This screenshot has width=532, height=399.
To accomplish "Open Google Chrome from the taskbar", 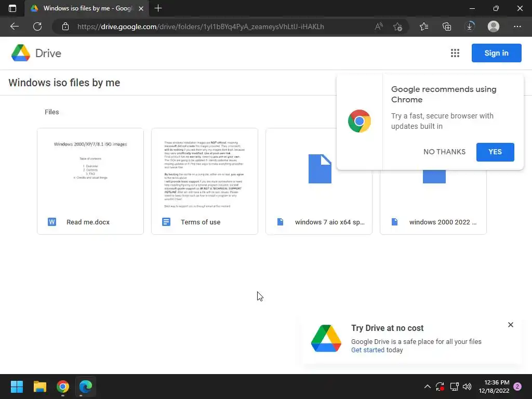I will click(x=63, y=387).
